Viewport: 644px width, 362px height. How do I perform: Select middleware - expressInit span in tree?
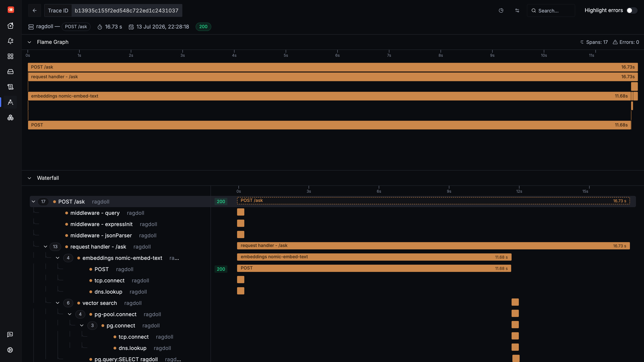[x=101, y=224]
